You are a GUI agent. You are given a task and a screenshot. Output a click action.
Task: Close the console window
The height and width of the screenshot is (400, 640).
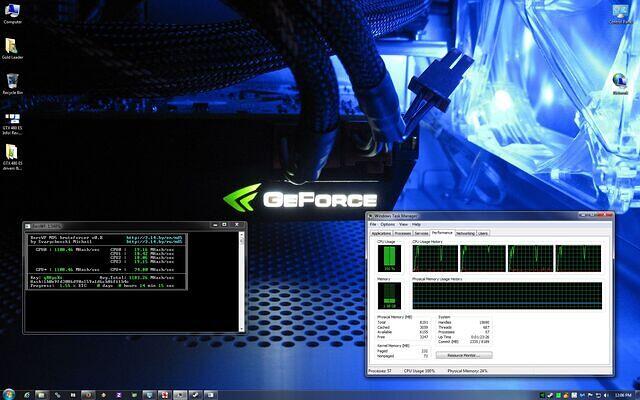click(237, 225)
